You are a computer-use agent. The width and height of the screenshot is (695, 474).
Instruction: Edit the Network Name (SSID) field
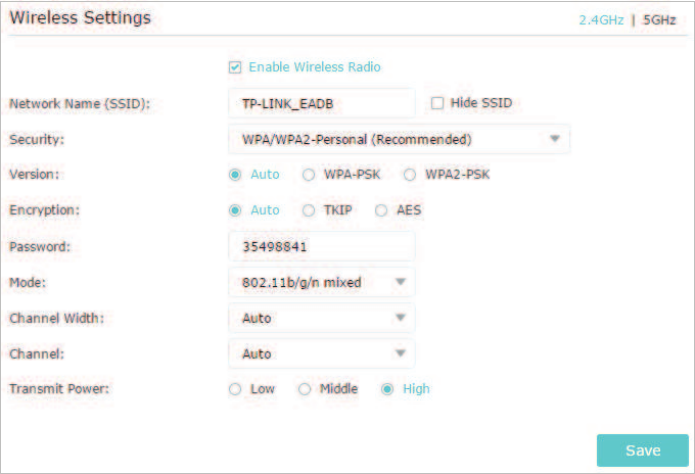pos(322,103)
